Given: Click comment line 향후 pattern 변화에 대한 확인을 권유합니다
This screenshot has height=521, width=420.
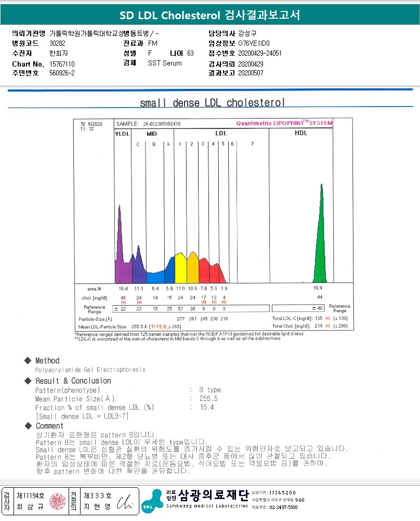Looking at the screenshot, I should tap(113, 471).
